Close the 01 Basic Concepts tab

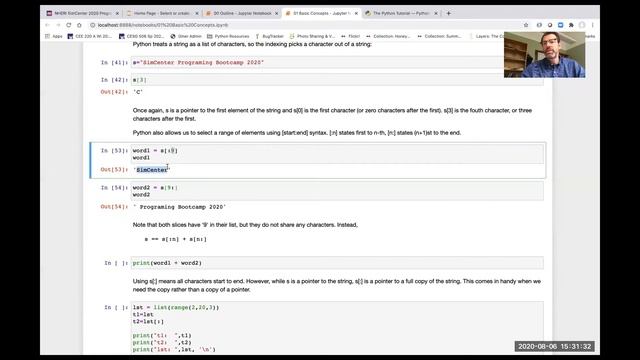coord(356,13)
